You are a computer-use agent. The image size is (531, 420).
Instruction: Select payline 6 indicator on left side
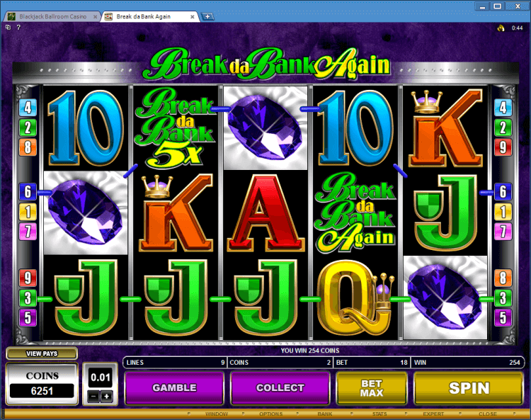coord(28,192)
